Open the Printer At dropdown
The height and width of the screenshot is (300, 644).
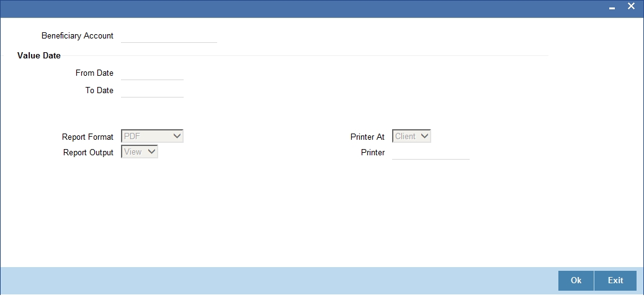coord(411,136)
